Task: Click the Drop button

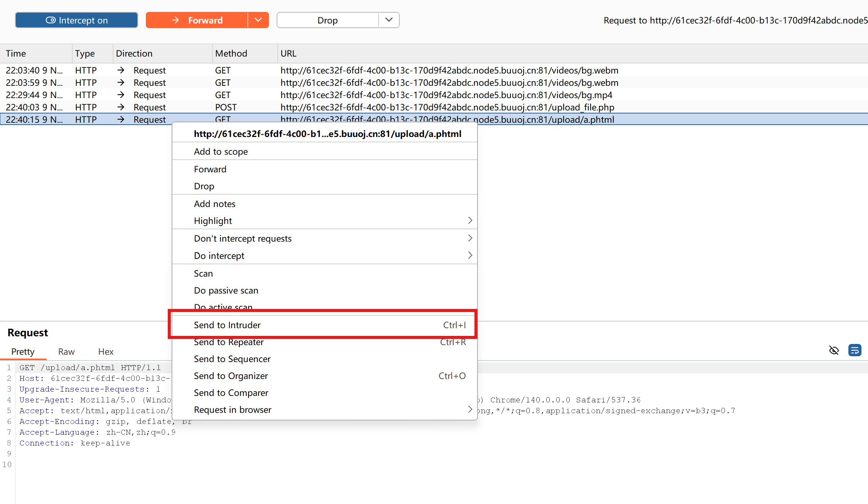Action: (x=327, y=20)
